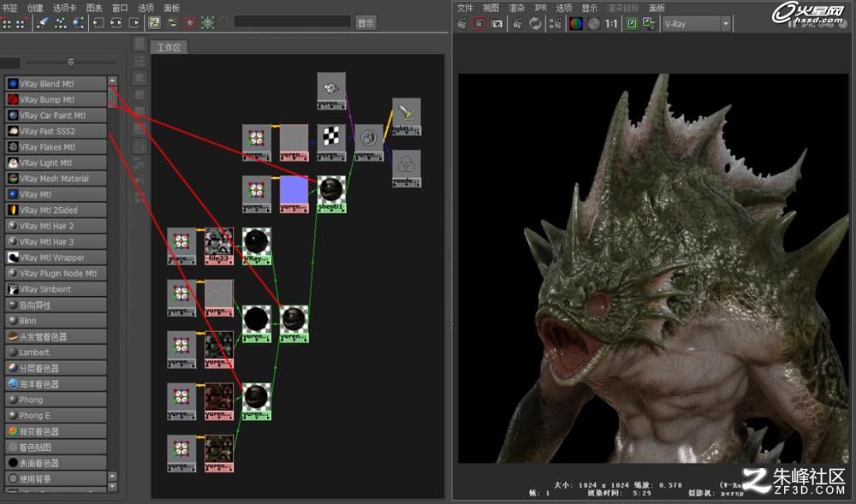Viewport: 856px width, 504px height.
Task: Click the rearrange graph icon
Action: [61, 23]
